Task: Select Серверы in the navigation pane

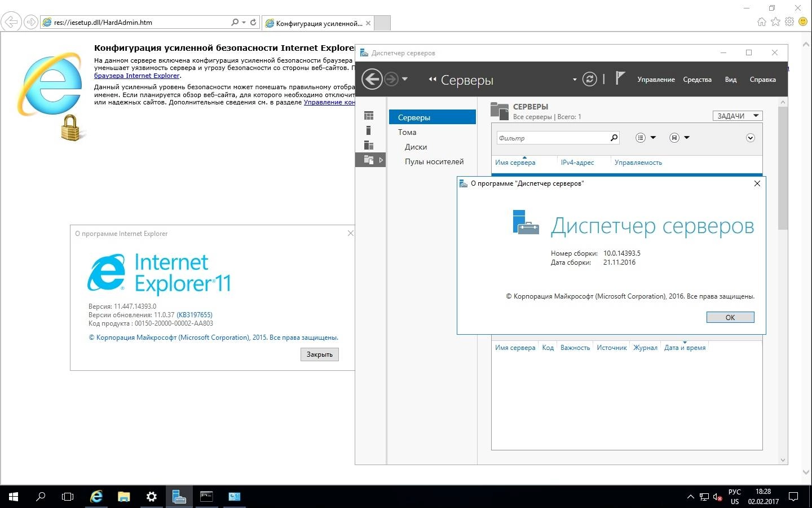Action: tap(433, 117)
